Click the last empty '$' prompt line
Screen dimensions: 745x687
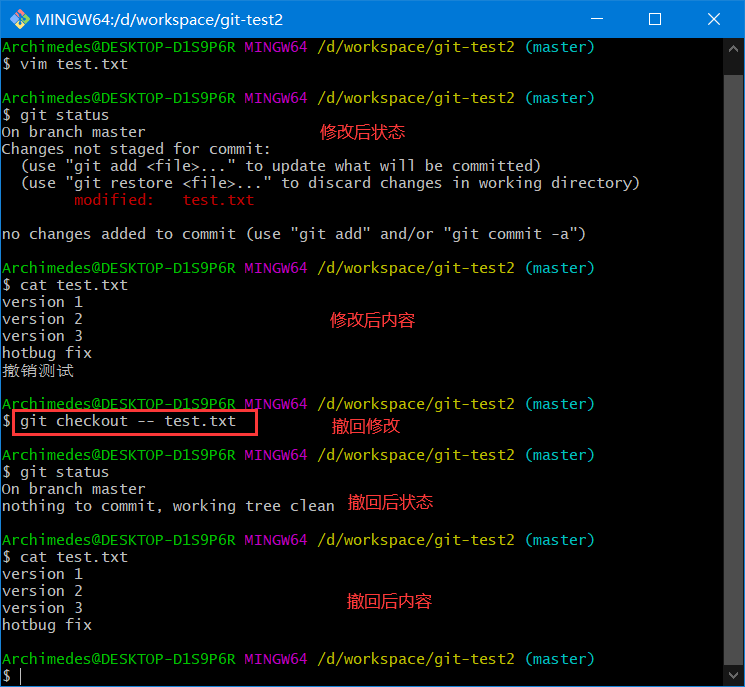pos(12,676)
